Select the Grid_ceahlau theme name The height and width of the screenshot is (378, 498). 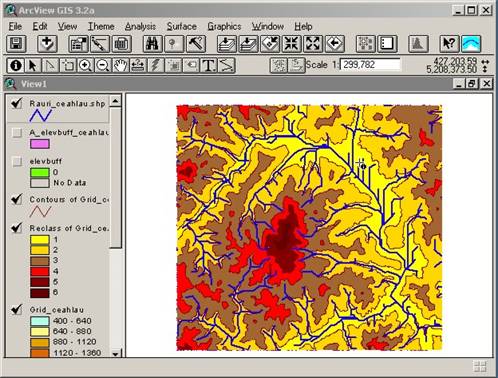pos(56,310)
